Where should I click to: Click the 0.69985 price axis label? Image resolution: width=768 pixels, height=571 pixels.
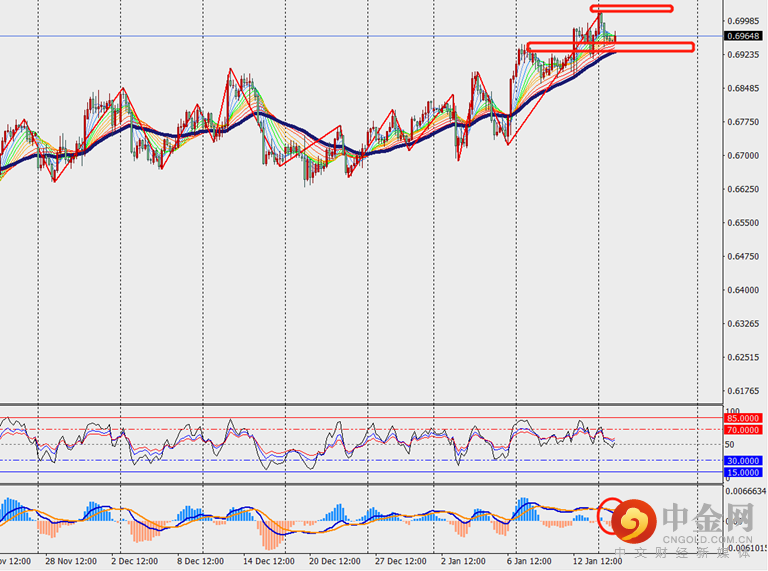[741, 21]
